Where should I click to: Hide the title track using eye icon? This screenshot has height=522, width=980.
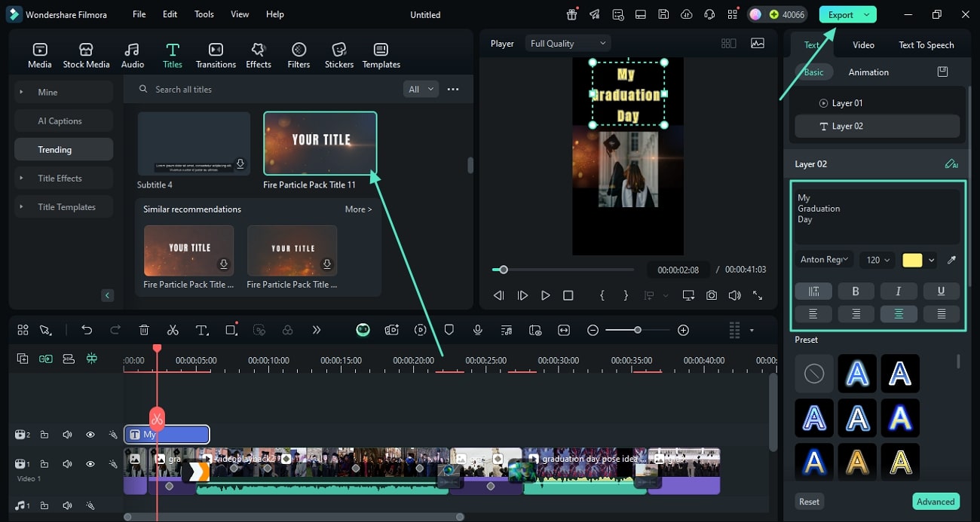click(90, 435)
